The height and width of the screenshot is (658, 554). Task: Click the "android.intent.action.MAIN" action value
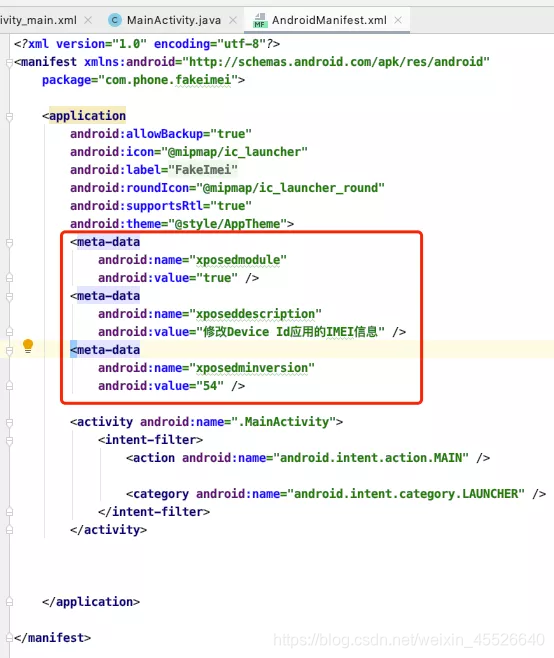[371, 458]
